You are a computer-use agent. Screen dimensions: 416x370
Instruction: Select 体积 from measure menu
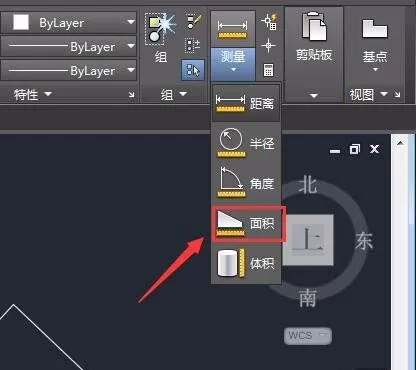[x=246, y=263]
